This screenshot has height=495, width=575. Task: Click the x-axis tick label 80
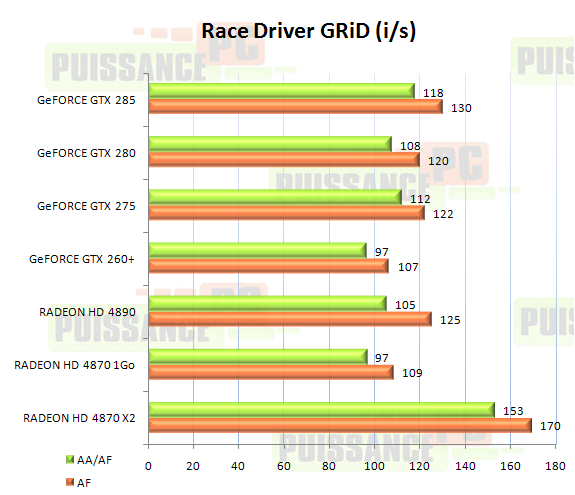(x=329, y=466)
